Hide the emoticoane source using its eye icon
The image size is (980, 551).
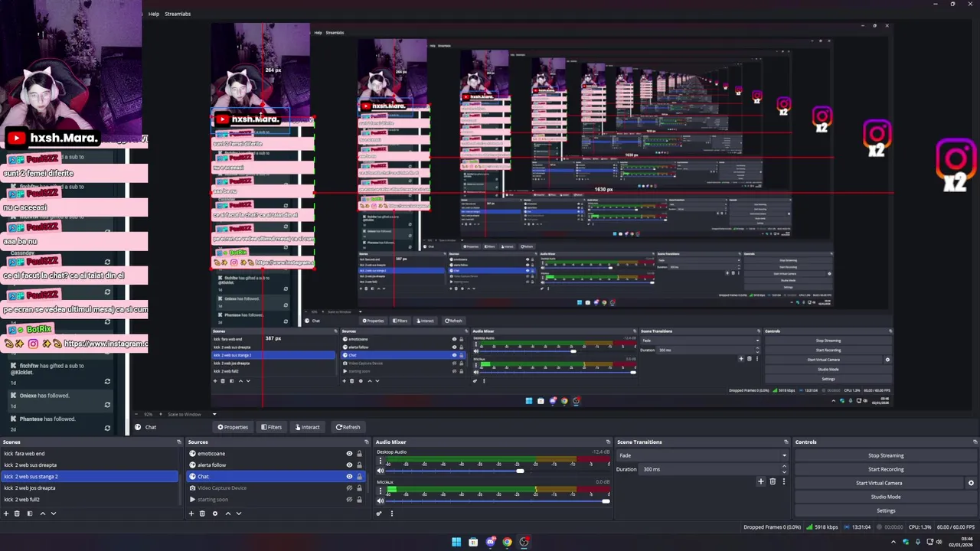(x=349, y=454)
